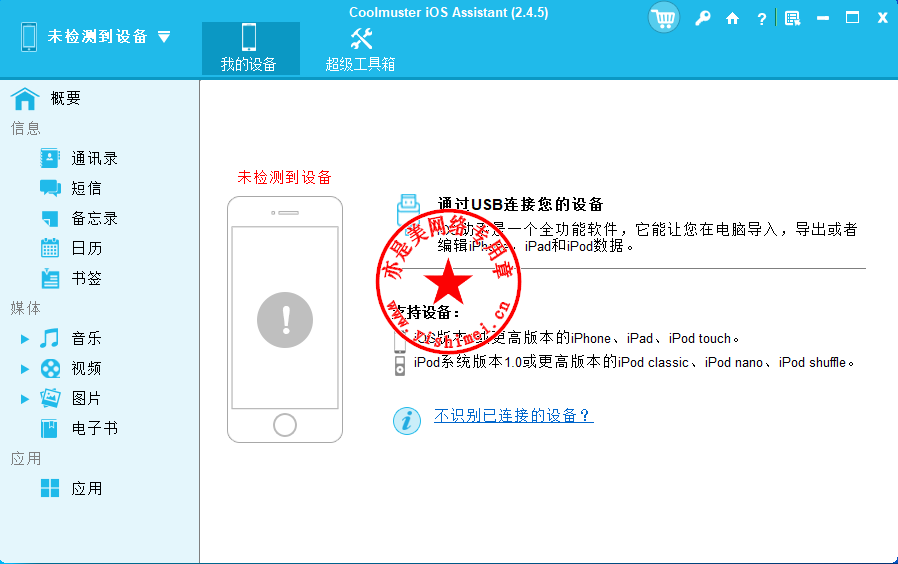
Task: Minimize the Coolmuster window
Action: pos(823,18)
